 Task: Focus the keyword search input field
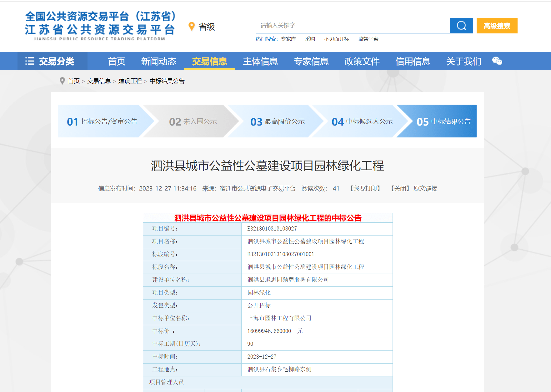[x=353, y=26]
